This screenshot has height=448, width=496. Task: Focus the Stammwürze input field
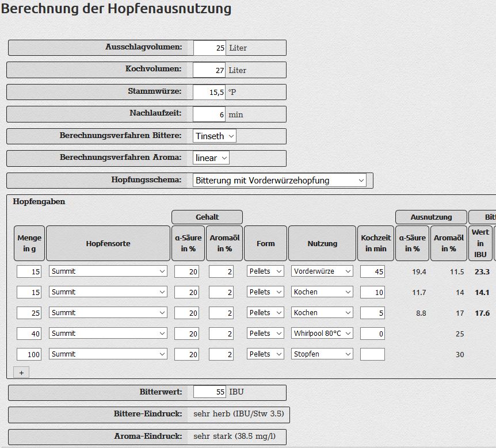coord(209,92)
